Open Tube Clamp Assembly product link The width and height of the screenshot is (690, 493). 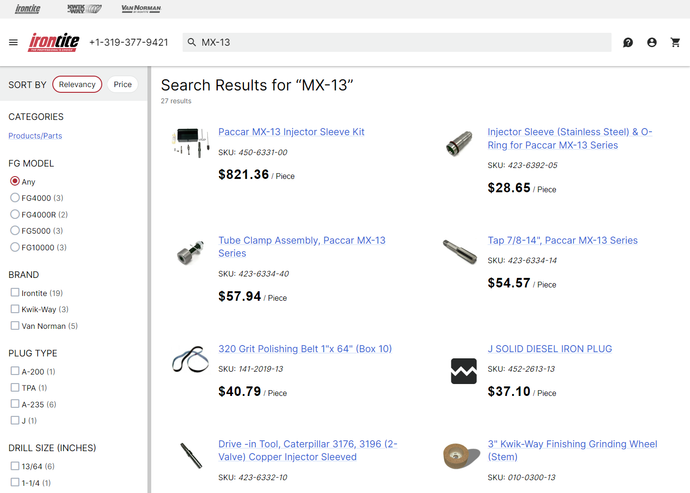[x=302, y=246]
